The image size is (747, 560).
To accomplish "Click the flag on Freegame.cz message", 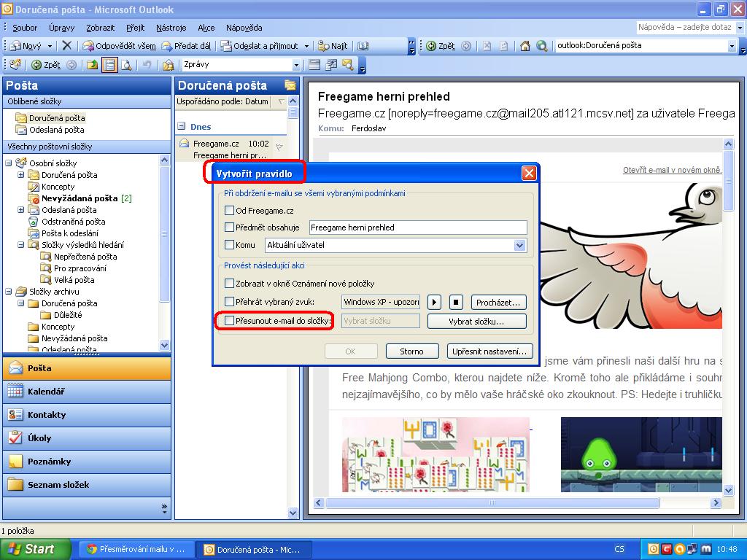I will point(279,147).
